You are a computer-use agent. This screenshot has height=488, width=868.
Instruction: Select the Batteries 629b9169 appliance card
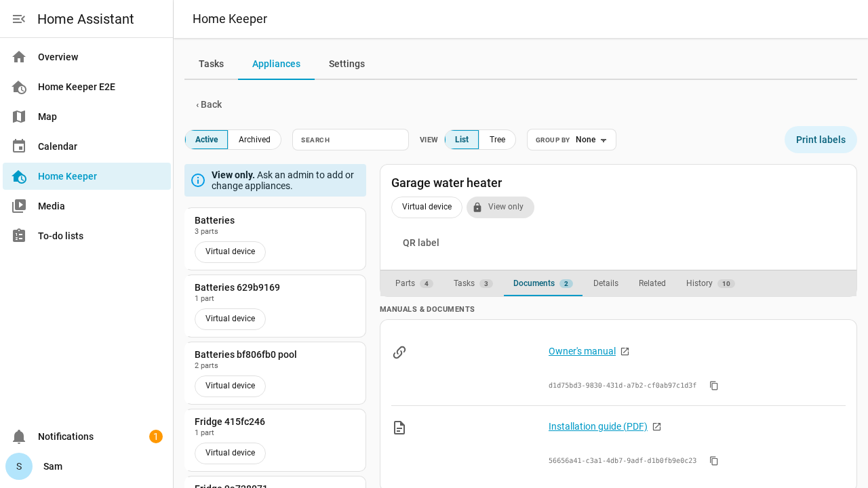click(x=275, y=306)
